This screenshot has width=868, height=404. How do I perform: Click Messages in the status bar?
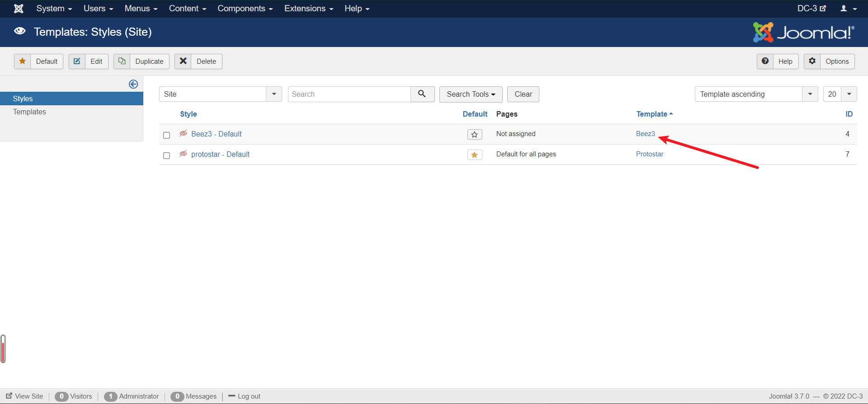(x=194, y=396)
